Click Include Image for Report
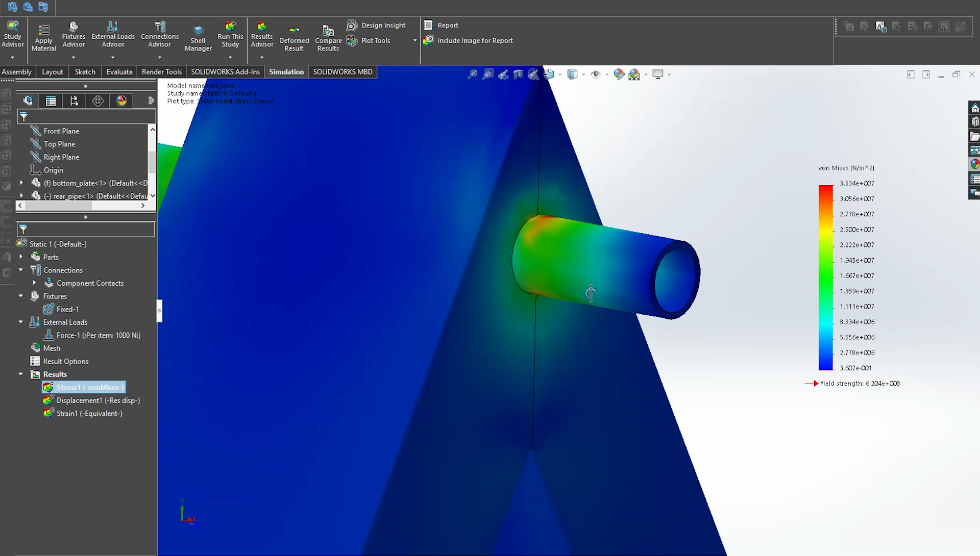 (468, 41)
